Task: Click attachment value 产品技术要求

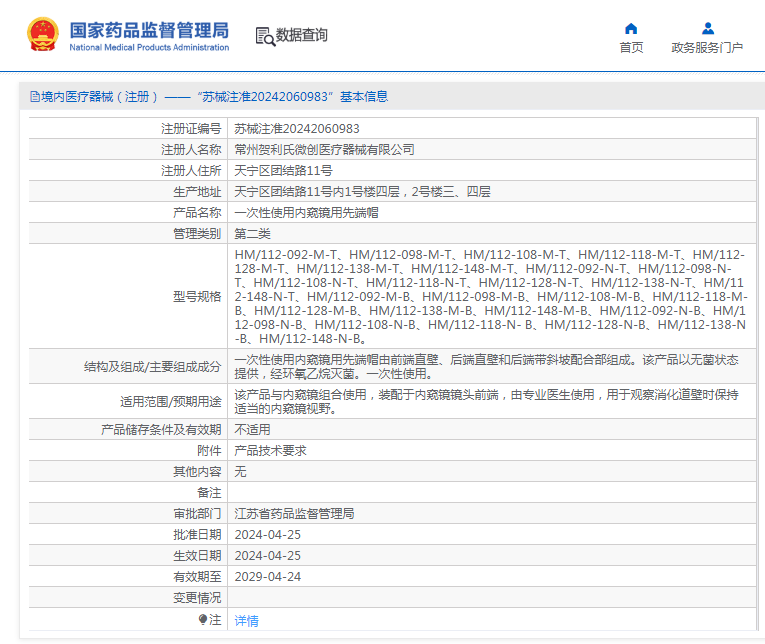Action: tap(270, 451)
